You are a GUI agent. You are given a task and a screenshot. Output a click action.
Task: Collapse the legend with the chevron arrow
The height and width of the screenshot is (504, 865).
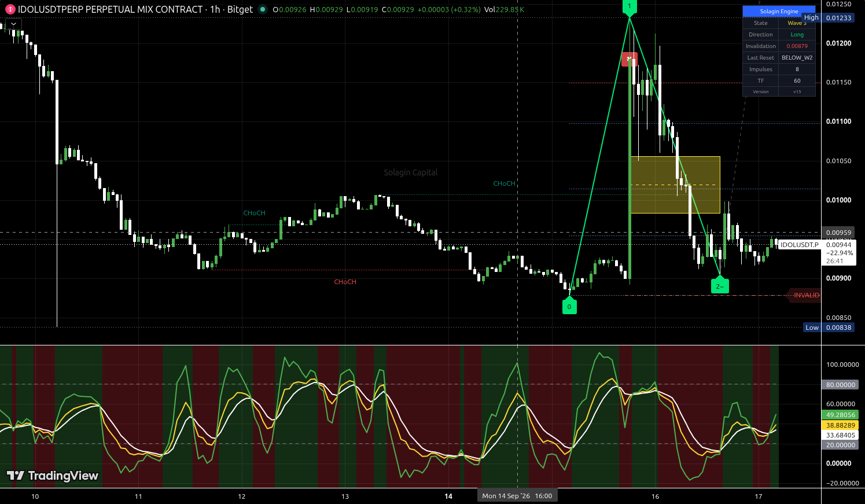[x=13, y=24]
